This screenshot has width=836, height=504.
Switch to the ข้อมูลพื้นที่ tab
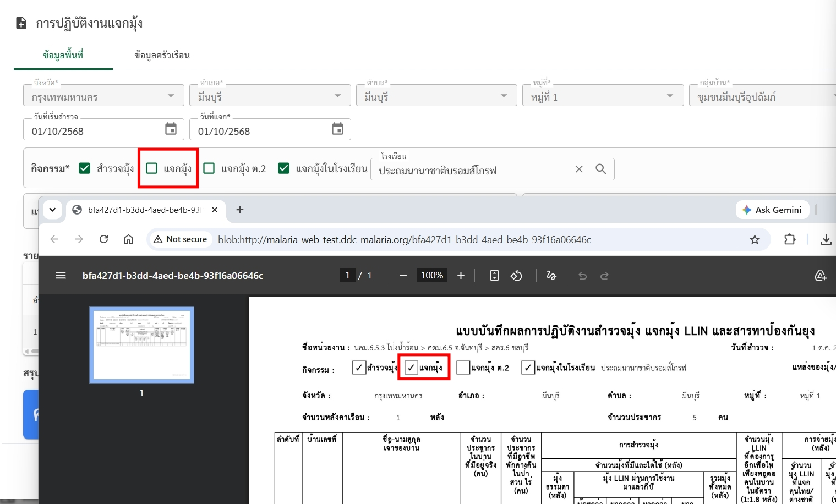tap(63, 55)
